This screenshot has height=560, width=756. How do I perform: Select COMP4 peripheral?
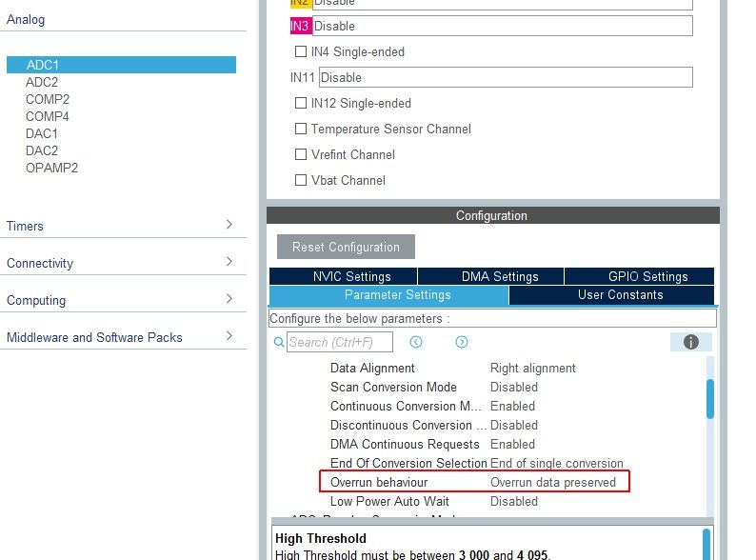[x=48, y=117]
